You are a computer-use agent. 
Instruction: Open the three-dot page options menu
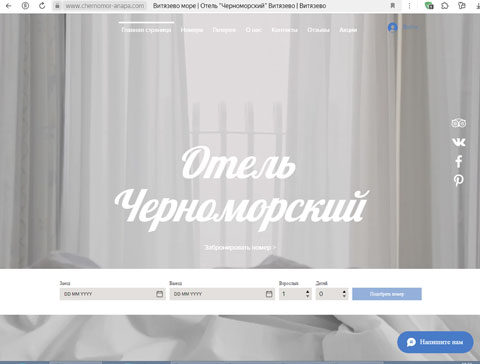point(409,6)
